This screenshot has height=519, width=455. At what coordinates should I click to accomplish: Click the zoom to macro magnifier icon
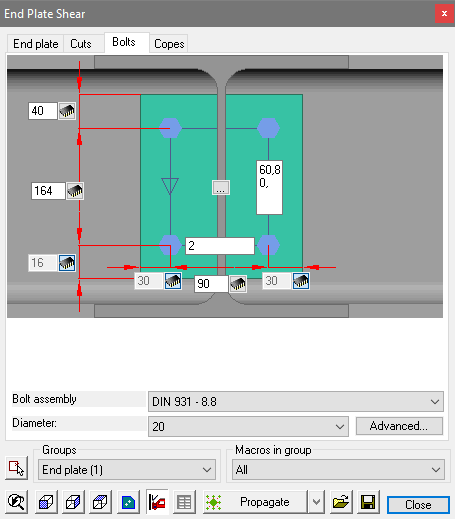17,502
